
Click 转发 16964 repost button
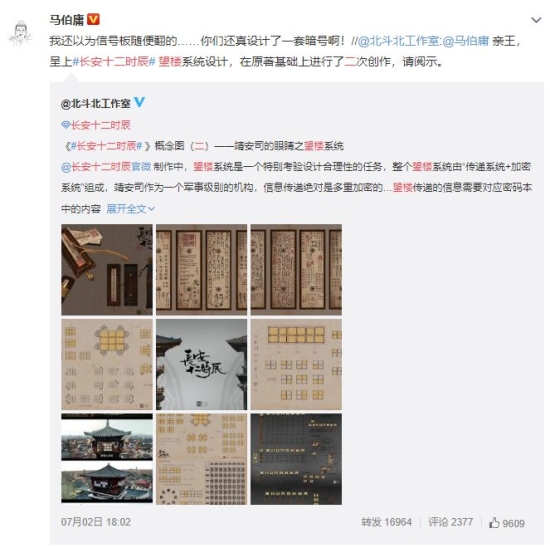click(x=386, y=522)
